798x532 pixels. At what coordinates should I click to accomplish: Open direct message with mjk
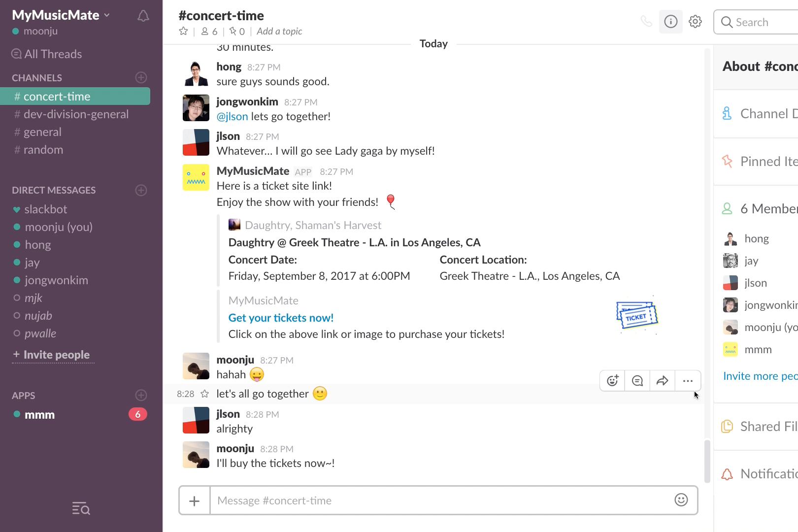pyautogui.click(x=75, y=298)
